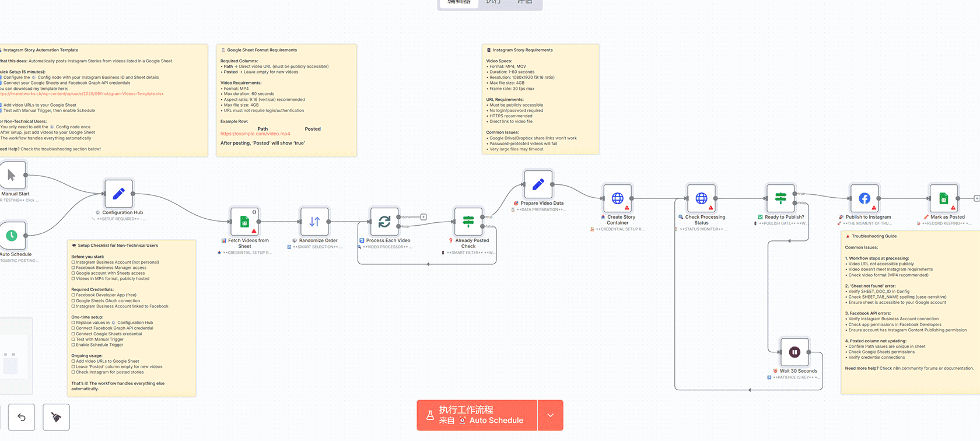This screenshot has width=980, height=441.
Task: Open the Process Each Video loop node
Action: (x=384, y=222)
